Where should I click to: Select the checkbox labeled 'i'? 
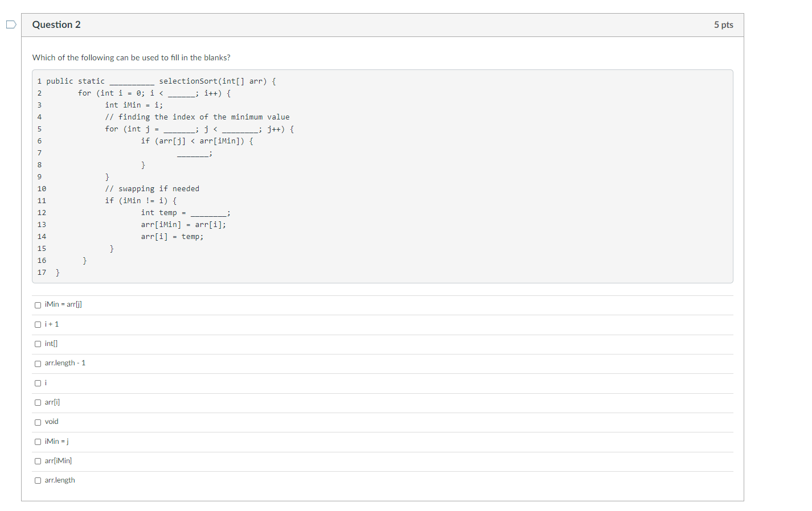coord(38,383)
